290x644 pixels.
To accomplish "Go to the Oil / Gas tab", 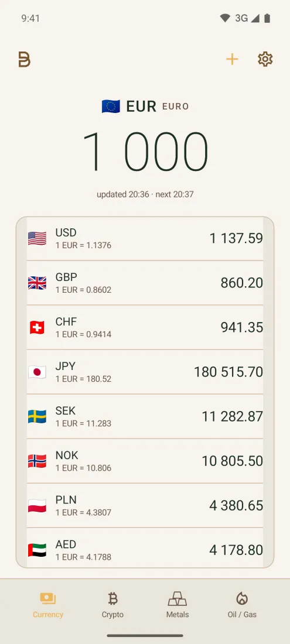I will (242, 605).
